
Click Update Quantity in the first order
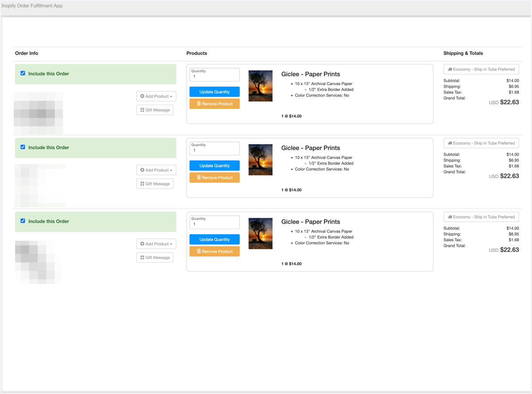pyautogui.click(x=215, y=92)
